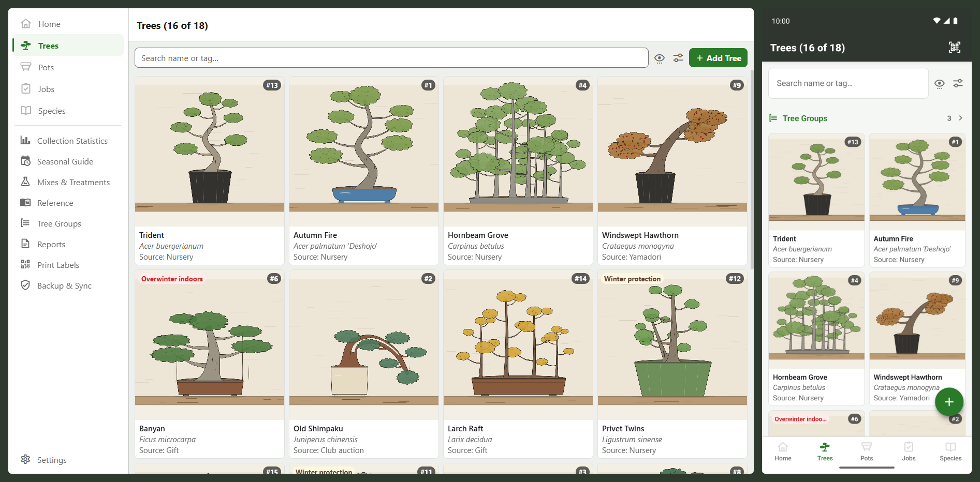This screenshot has height=482, width=980.
Task: Open Tree Groups in sidebar
Action: click(x=68, y=223)
